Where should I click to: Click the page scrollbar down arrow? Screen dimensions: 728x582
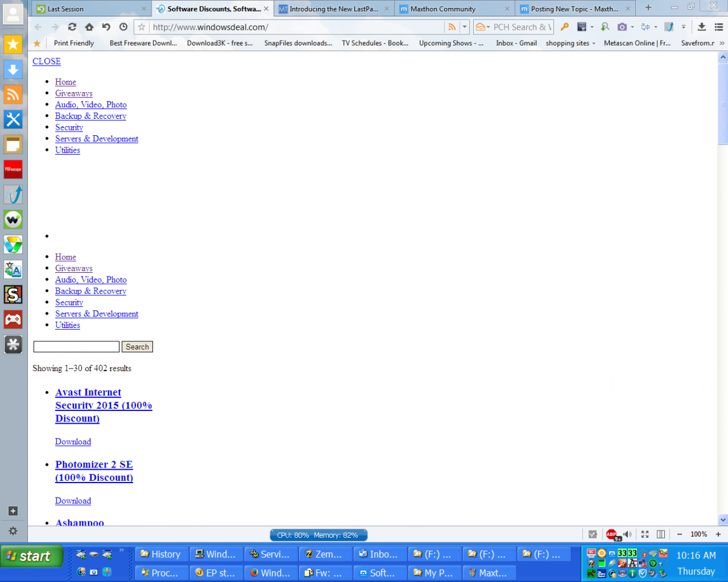coord(723,520)
